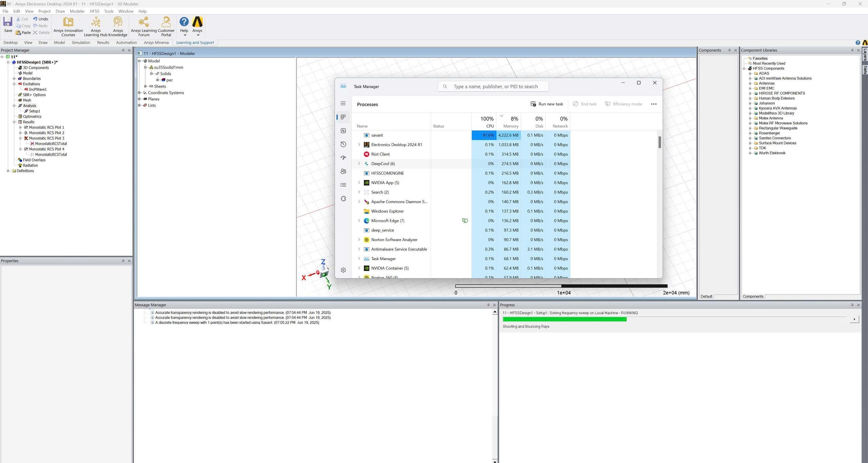Open the HFSS menu

pyautogui.click(x=94, y=11)
